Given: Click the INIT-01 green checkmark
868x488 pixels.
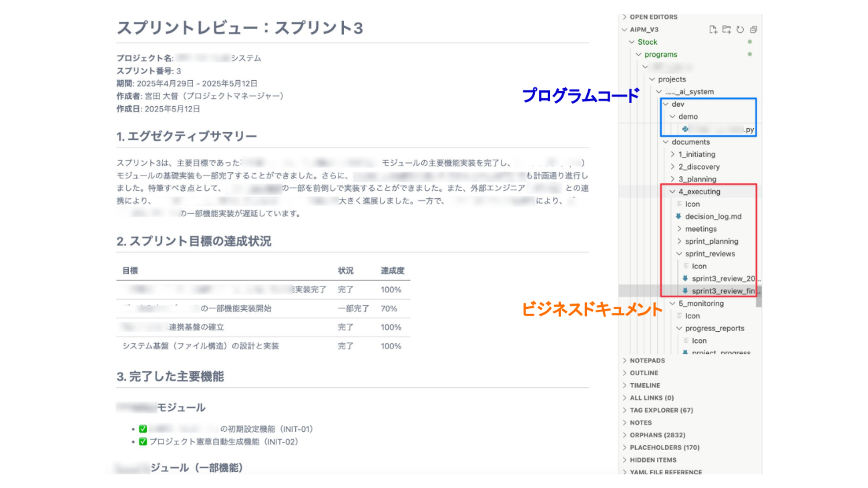Looking at the screenshot, I should [x=143, y=429].
